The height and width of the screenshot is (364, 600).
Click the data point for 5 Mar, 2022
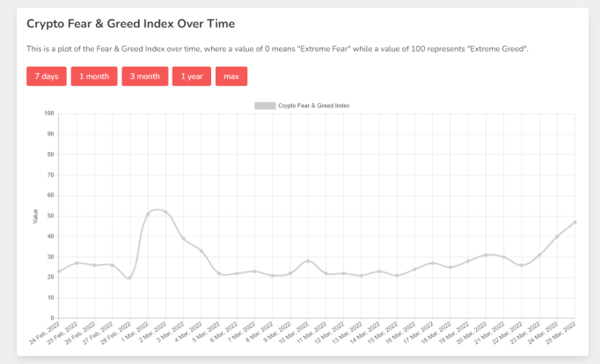pyautogui.click(x=219, y=273)
